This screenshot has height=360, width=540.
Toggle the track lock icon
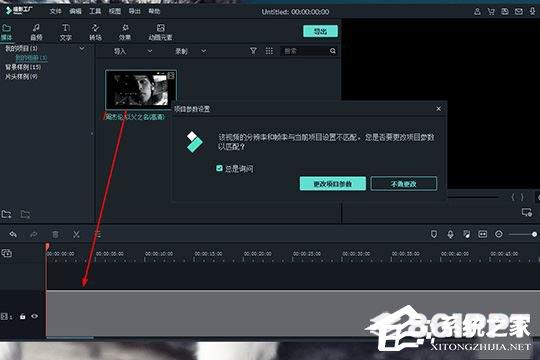click(22, 316)
